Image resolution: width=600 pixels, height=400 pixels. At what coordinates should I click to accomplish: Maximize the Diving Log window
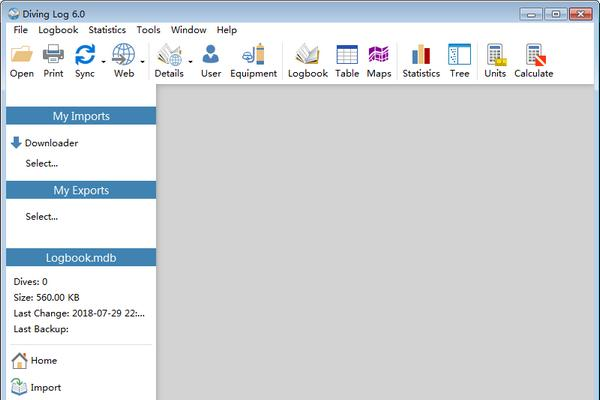point(556,14)
